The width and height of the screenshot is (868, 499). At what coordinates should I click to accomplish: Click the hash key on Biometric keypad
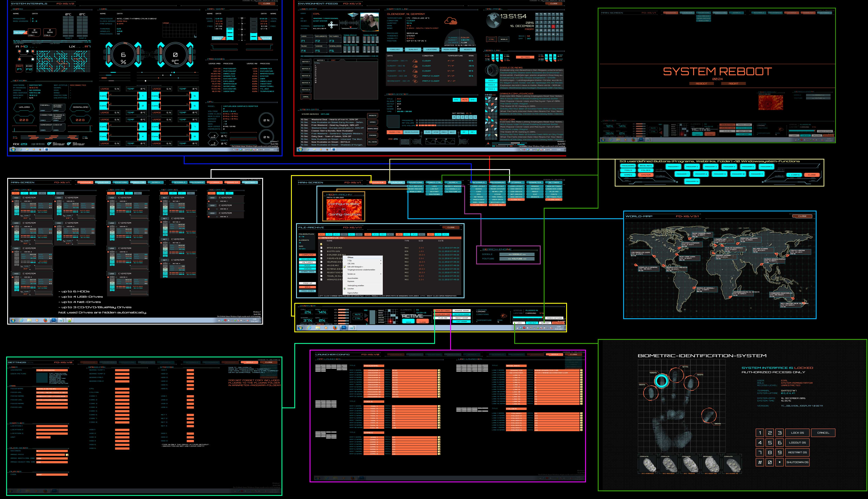point(760,462)
